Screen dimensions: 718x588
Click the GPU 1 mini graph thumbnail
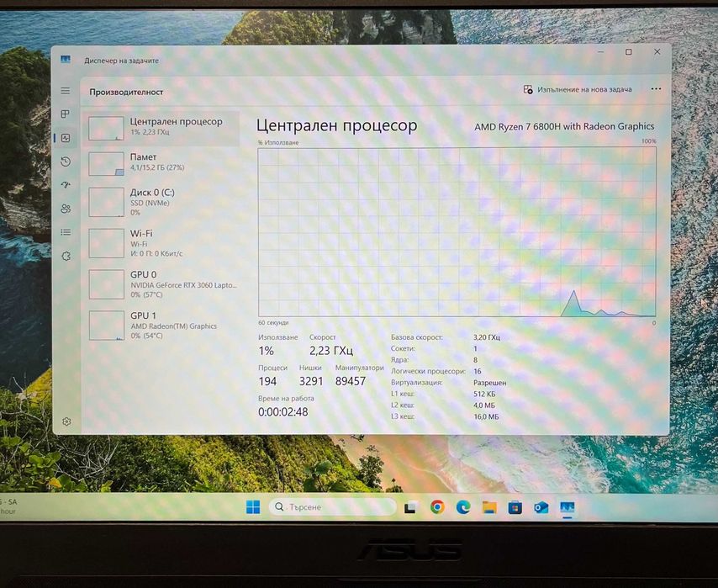click(106, 326)
